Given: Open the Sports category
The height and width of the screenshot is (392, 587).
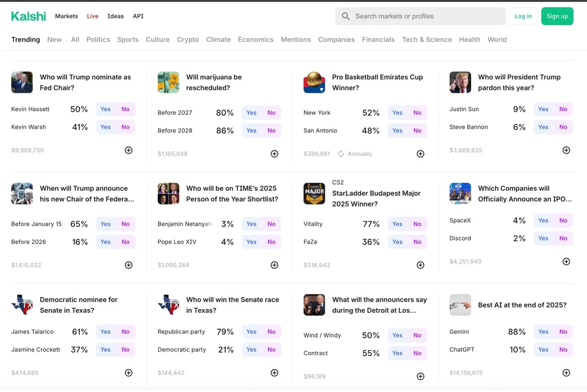Looking at the screenshot, I should click(x=128, y=39).
